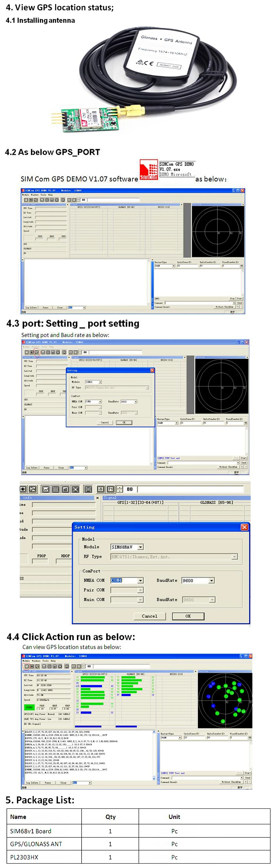The height and width of the screenshot is (868, 273).
Task: Click the "SIM68v1 Board" table cell
Action: (x=44, y=831)
